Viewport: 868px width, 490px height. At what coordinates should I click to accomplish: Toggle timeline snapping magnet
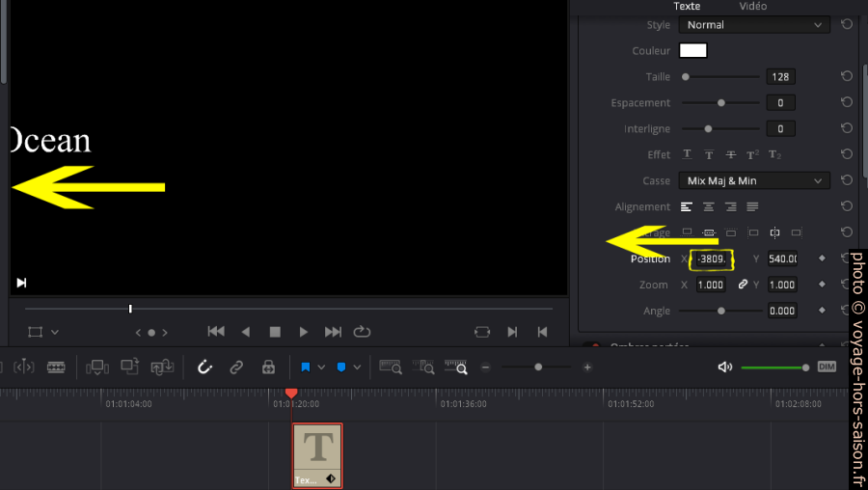204,367
